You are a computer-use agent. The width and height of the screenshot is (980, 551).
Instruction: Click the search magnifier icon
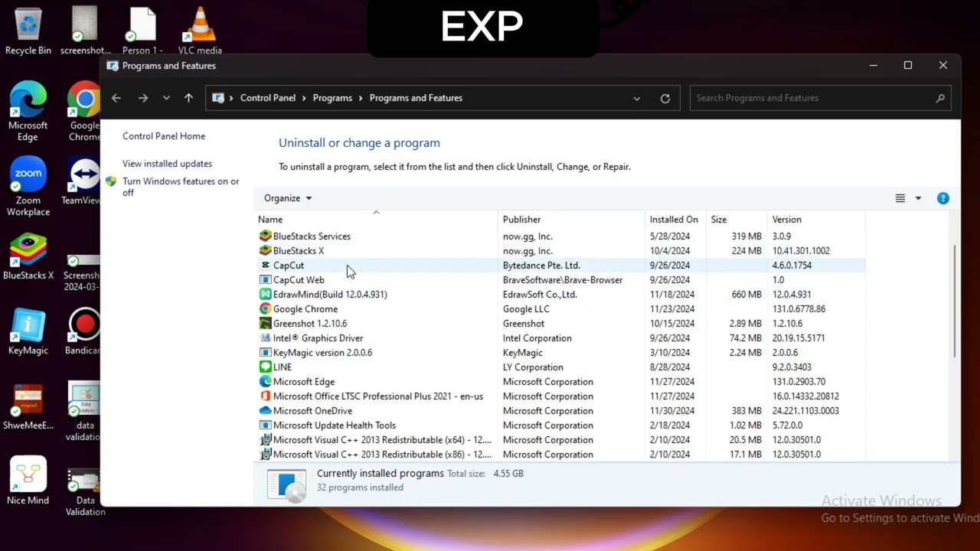click(940, 98)
